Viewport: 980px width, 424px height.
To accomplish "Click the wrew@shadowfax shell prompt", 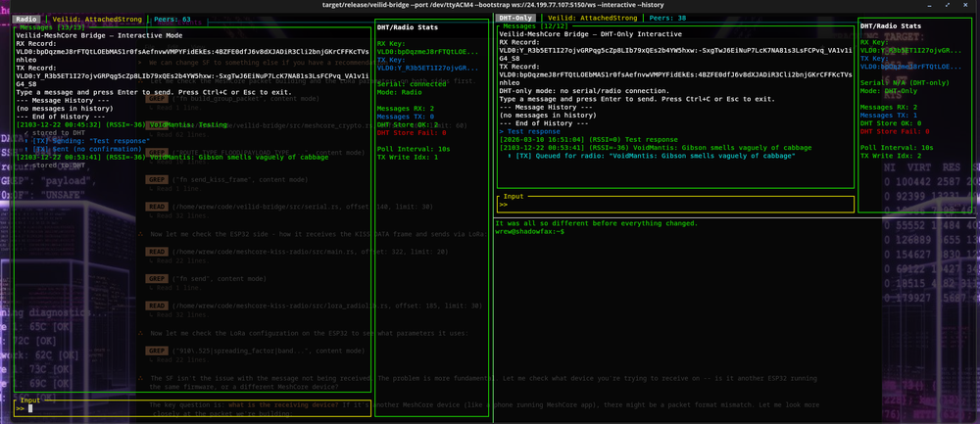I will click(529, 232).
